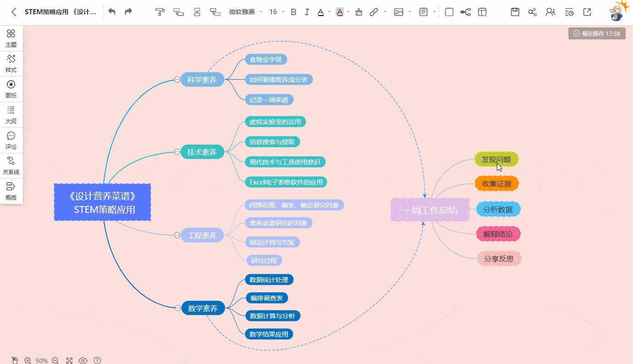The height and width of the screenshot is (364, 633).
Task: Insert a parent topic node
Action: click(215, 12)
